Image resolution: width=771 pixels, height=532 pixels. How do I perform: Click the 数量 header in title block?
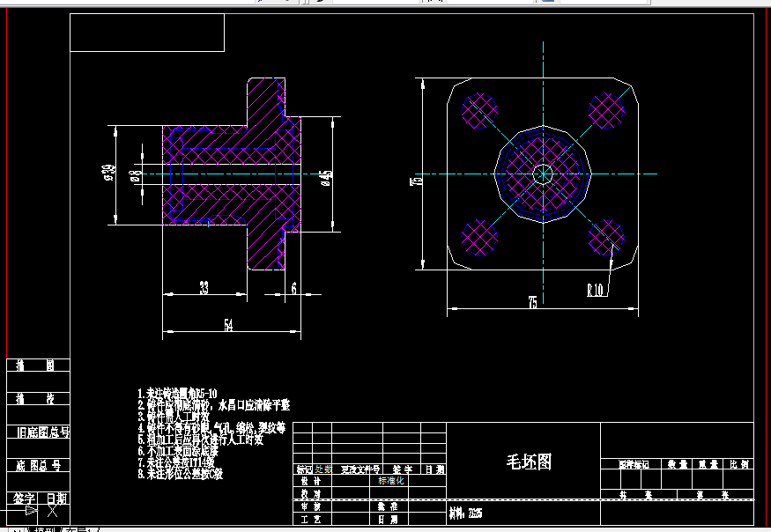coord(677,464)
